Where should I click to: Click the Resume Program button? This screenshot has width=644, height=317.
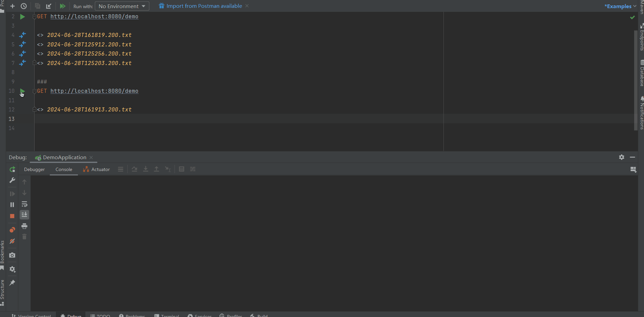tap(12, 194)
